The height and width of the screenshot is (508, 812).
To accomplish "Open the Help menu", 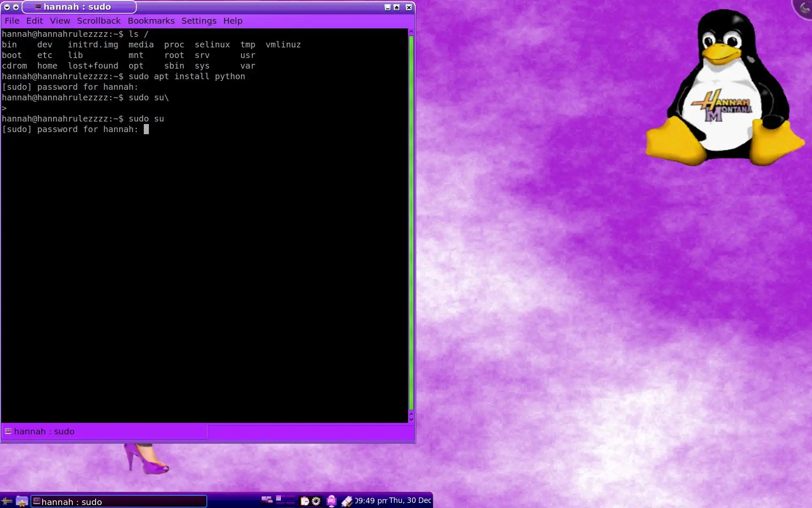I will click(x=233, y=21).
